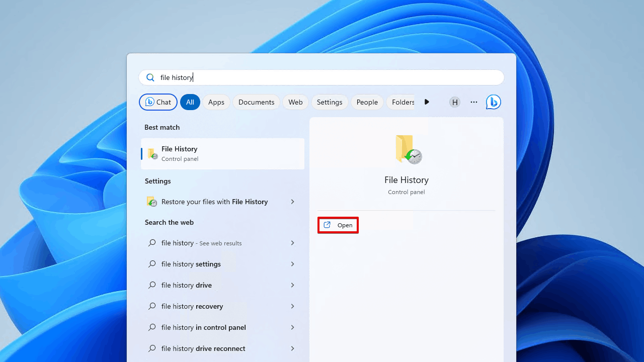Open the three-dot options menu
This screenshot has width=644, height=362.
474,102
